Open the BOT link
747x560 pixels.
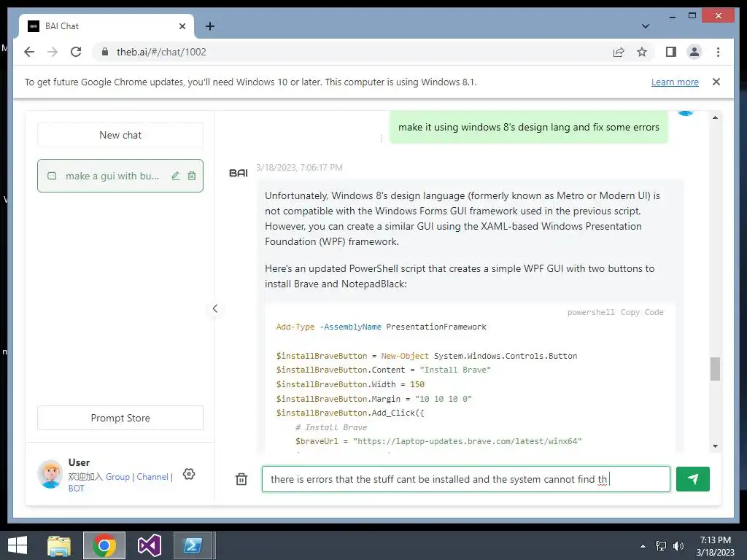coord(76,488)
